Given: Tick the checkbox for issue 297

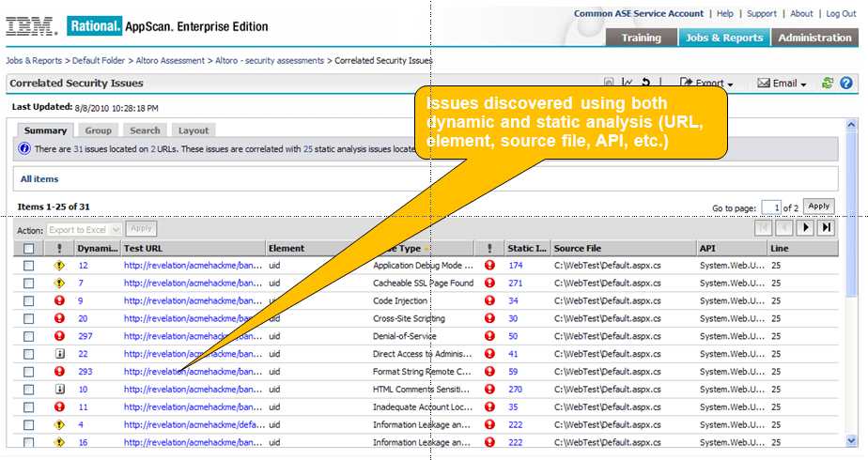Looking at the screenshot, I should click(28, 336).
